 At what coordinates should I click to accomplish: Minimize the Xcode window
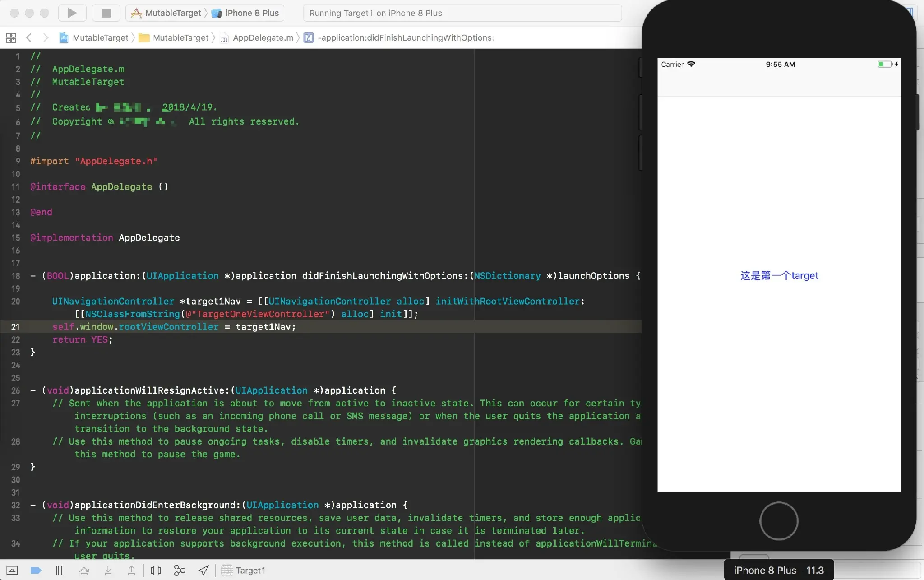point(29,13)
